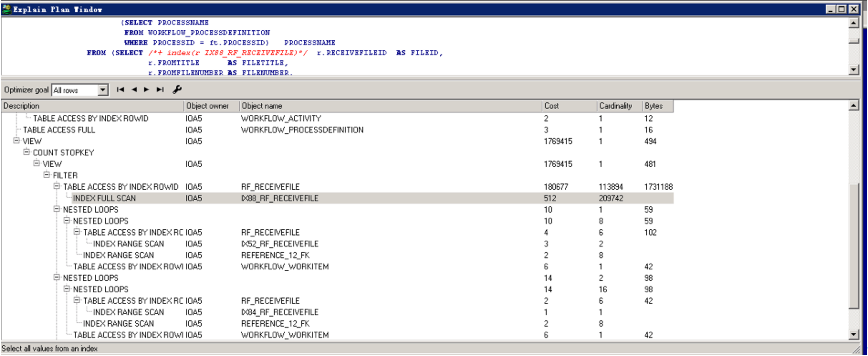The height and width of the screenshot is (356, 868).
Task: Click r.RECEIVEFILEID in SQL editor
Action: 352,53
